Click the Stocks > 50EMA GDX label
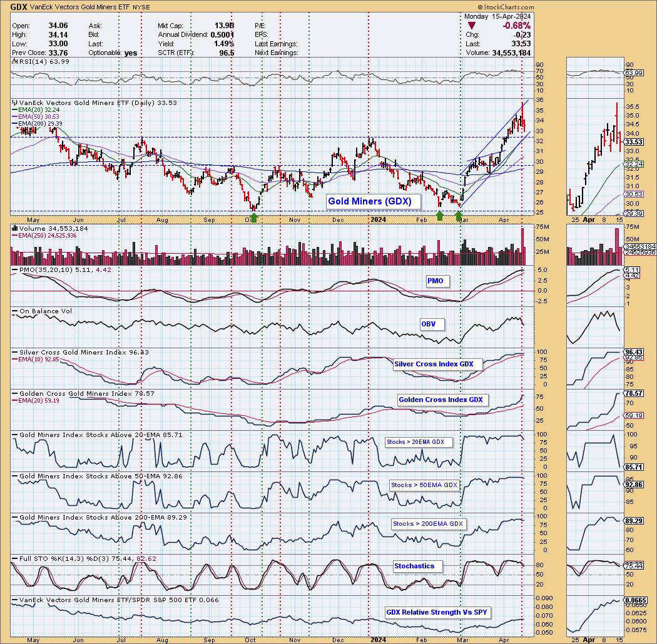The width and height of the screenshot is (657, 644). [424, 485]
